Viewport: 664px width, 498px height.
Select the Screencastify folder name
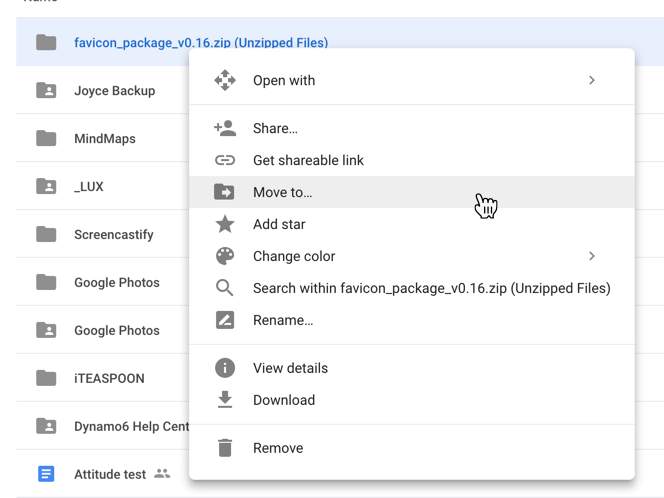pyautogui.click(x=114, y=235)
